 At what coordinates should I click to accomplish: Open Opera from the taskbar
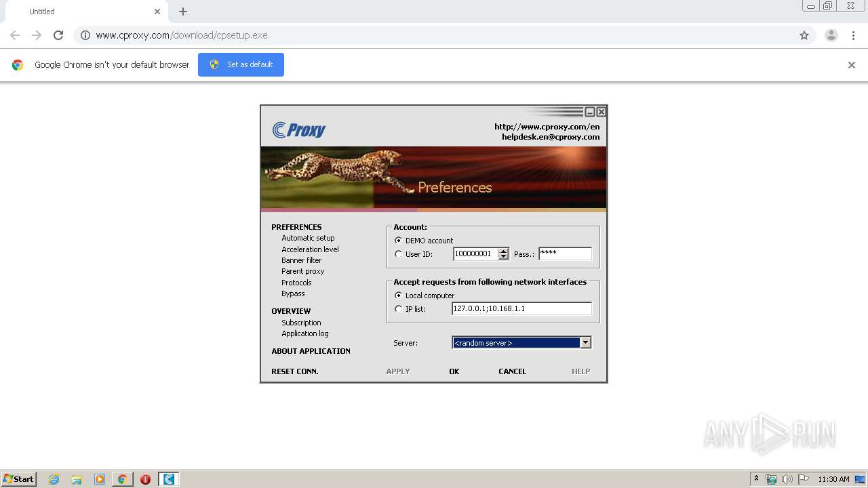[x=145, y=479]
